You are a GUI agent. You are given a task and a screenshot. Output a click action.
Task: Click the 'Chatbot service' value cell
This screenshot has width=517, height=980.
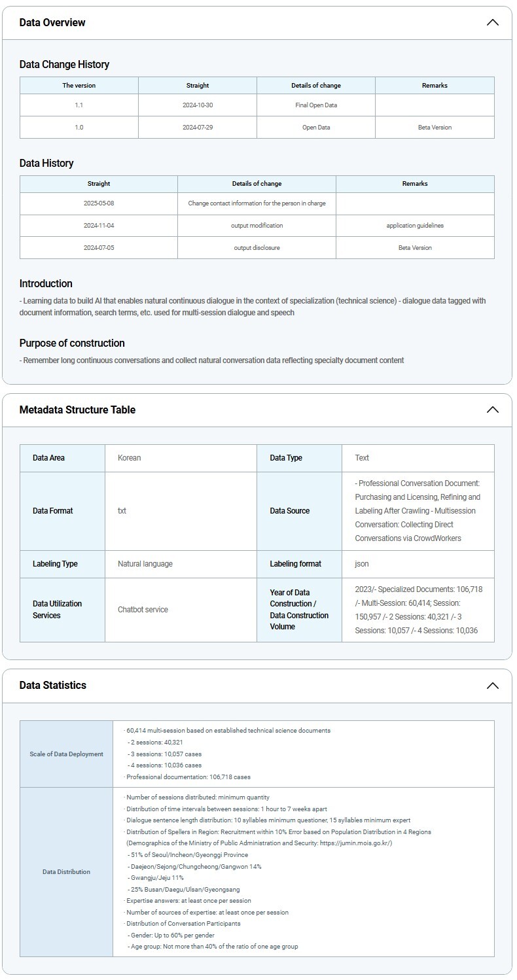coord(143,610)
